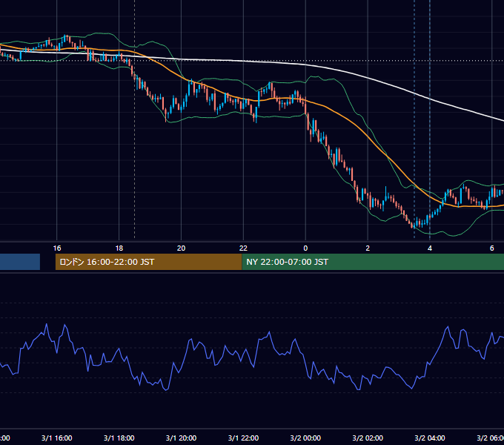Click the 3/2 04:00 date label
The width and height of the screenshot is (504, 445).
(x=430, y=438)
